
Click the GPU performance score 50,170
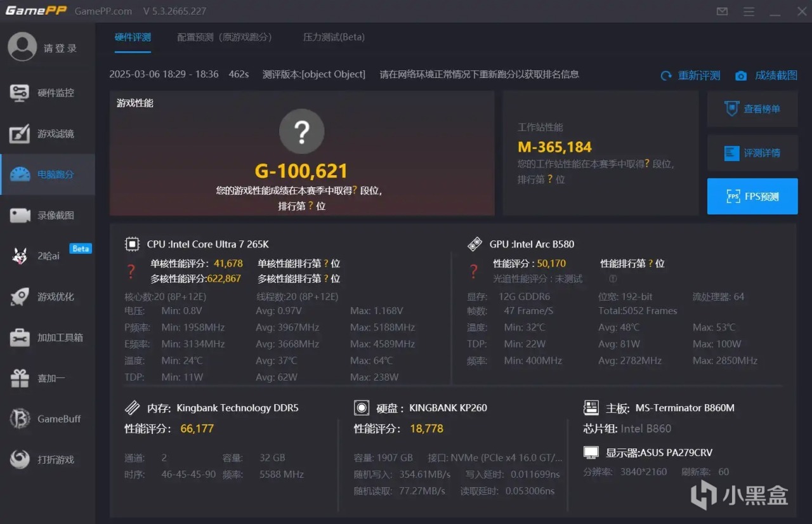pos(551,264)
